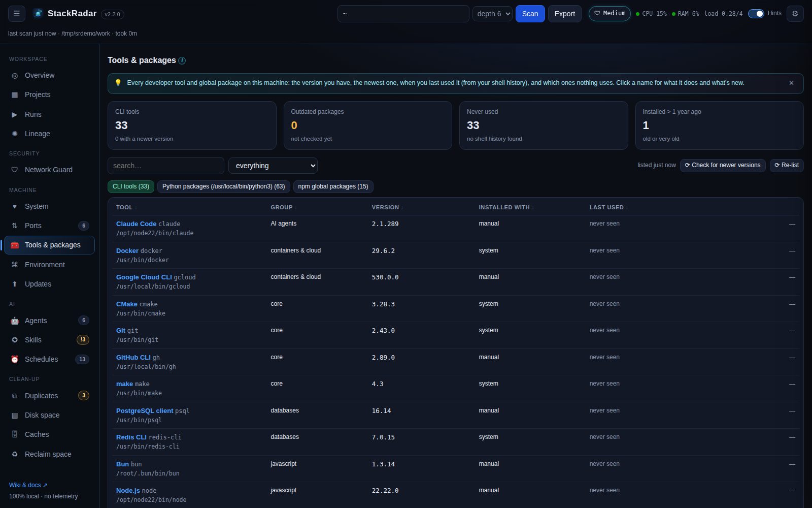The image size is (812, 508).
Task: Click the blue Scan button
Action: pyautogui.click(x=530, y=14)
